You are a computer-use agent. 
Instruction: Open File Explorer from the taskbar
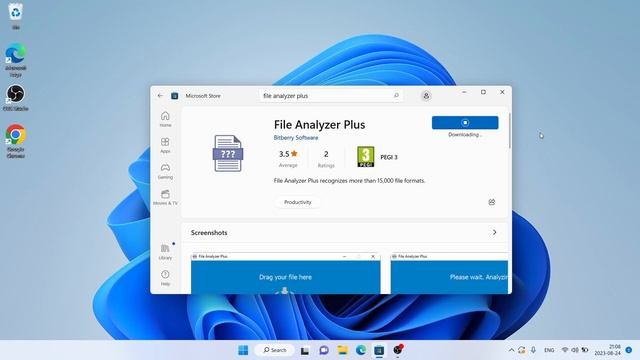click(x=342, y=350)
